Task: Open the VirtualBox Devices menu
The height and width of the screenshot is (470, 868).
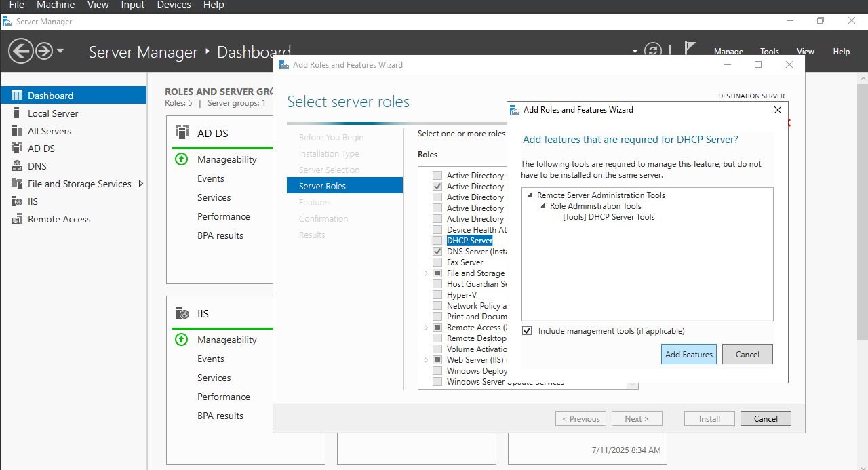Action: click(174, 5)
